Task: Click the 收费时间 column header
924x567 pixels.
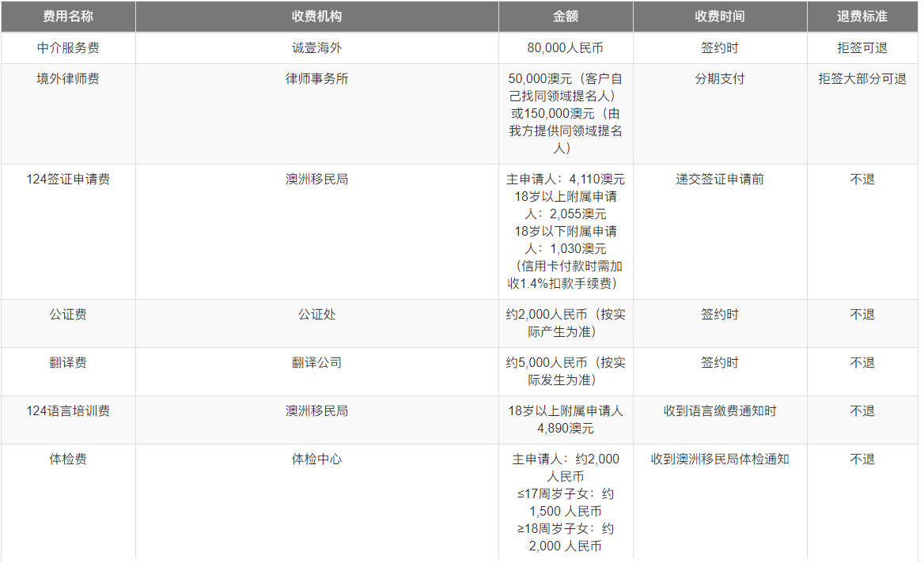Action: [x=720, y=17]
